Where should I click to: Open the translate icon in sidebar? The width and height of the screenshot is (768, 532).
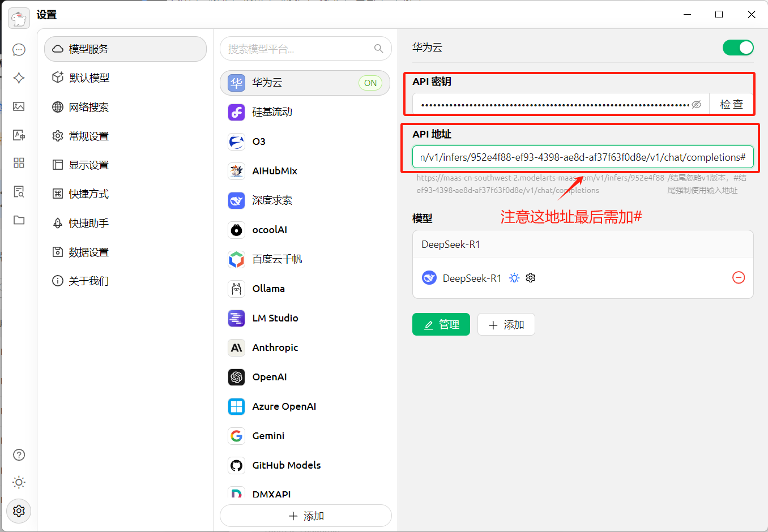(19, 135)
